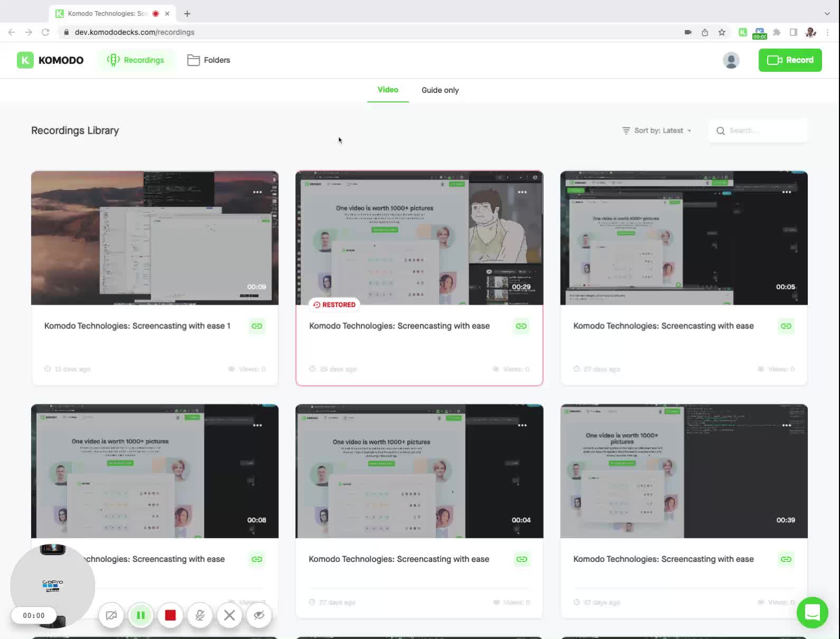This screenshot has height=639, width=840.
Task: Open the Komodo extension icon
Action: [x=743, y=32]
